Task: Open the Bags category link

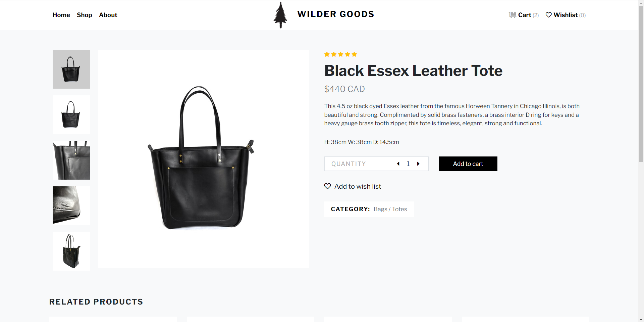Action: tap(380, 209)
